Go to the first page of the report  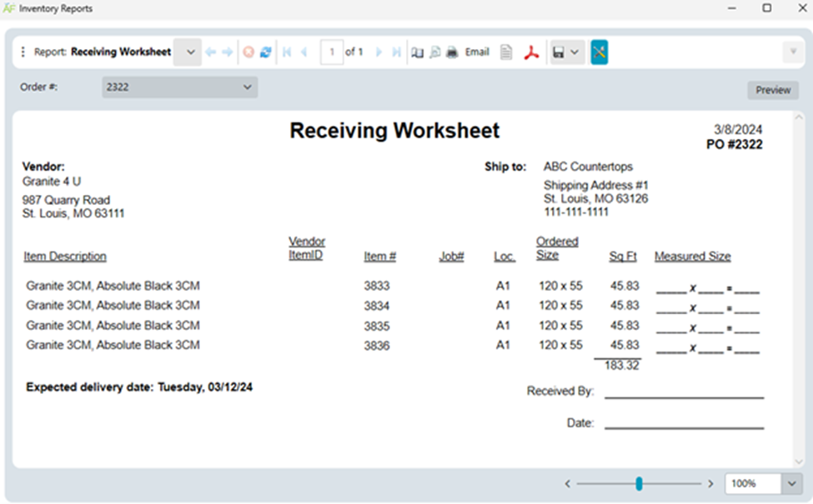[287, 52]
